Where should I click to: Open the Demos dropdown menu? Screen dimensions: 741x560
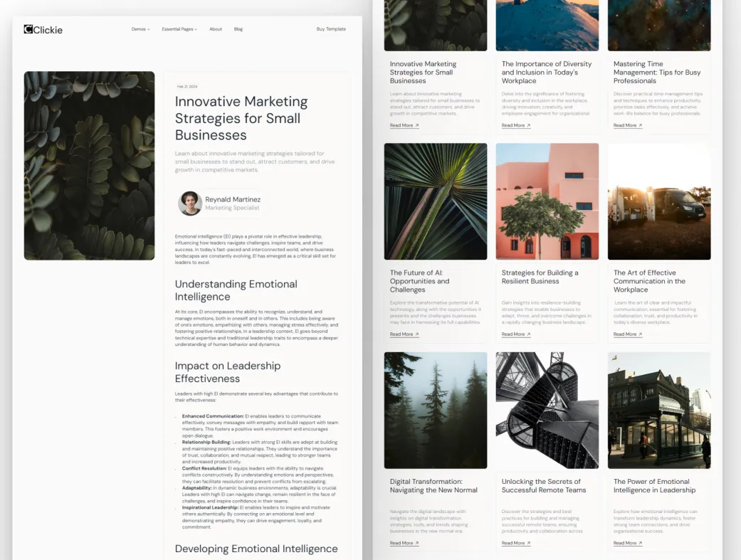(x=140, y=29)
